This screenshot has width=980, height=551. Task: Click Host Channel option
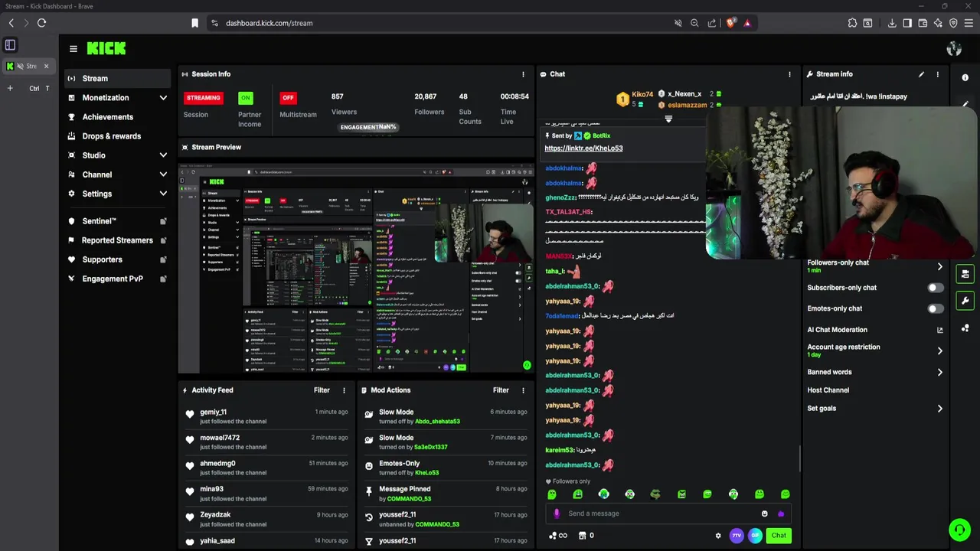click(828, 390)
